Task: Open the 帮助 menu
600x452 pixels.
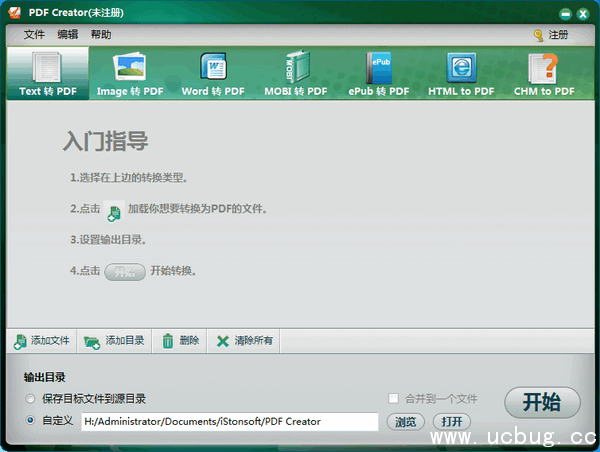Action: (101, 34)
